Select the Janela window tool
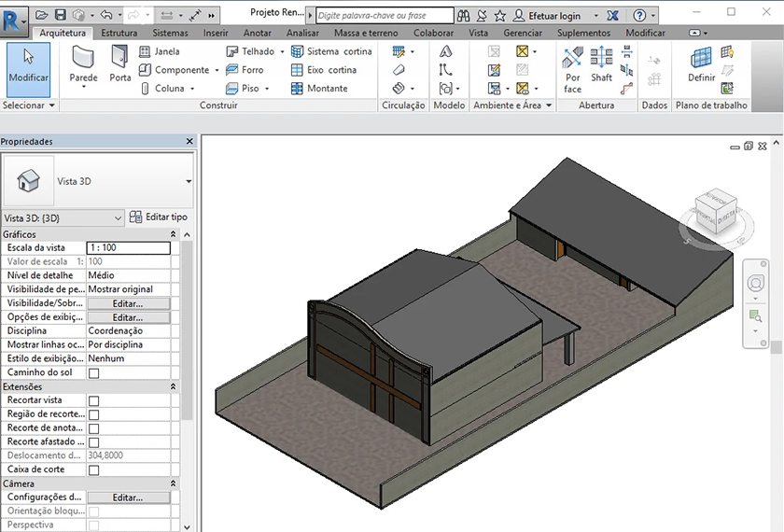 (x=160, y=51)
